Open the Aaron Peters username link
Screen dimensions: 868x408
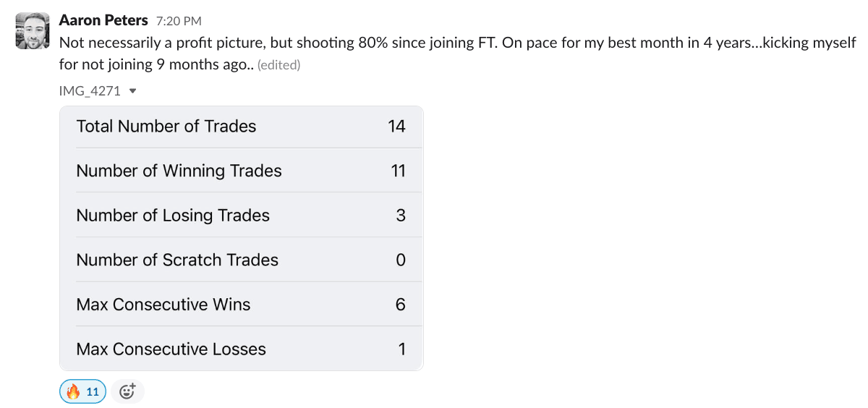coord(103,20)
